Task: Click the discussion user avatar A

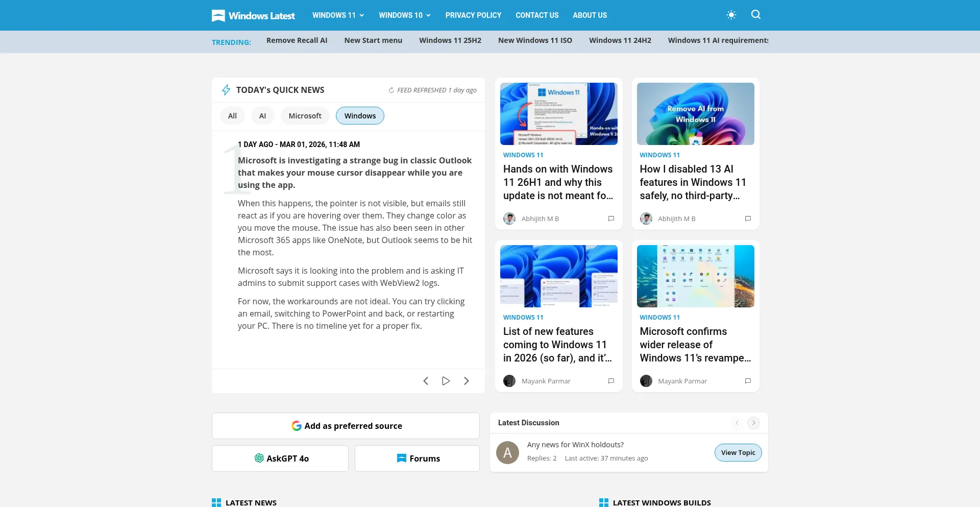Action: click(507, 452)
